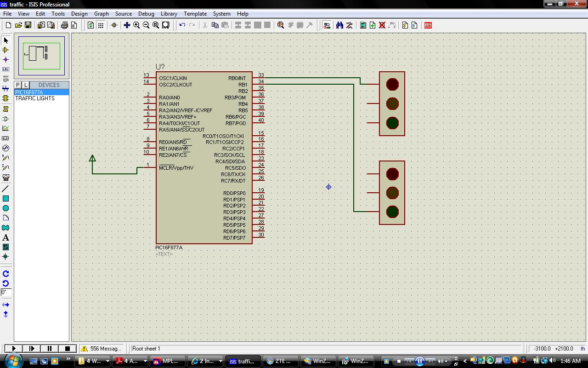588x368 pixels.
Task: Click the Root sheet 1 status text
Action: tap(146, 349)
